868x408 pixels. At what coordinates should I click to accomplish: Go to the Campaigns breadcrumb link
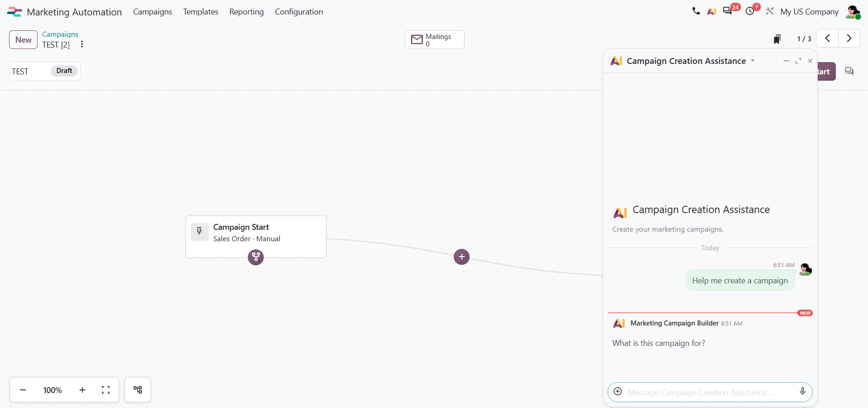point(60,34)
